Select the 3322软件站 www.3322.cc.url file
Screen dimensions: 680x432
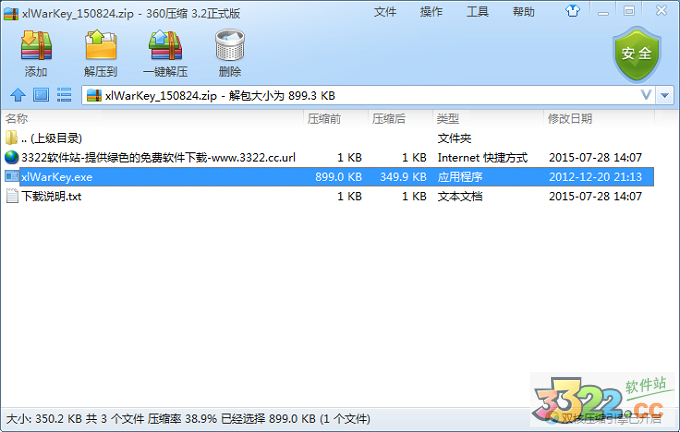coord(158,157)
